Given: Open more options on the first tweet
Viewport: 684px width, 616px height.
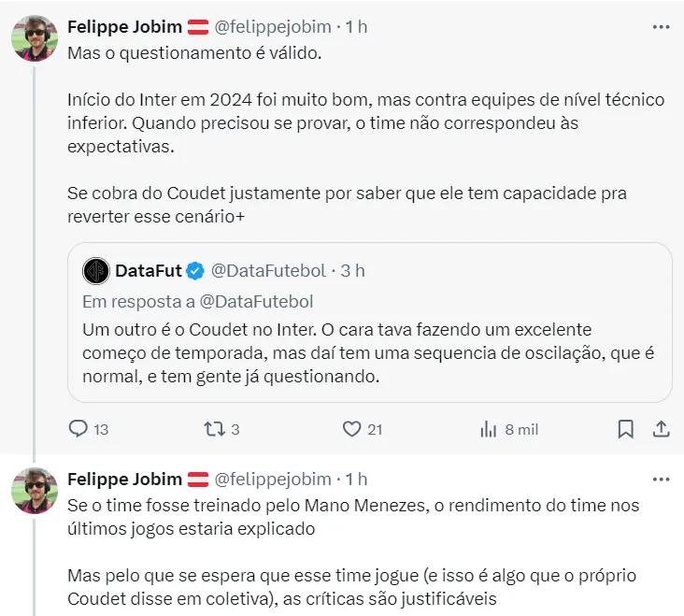Looking at the screenshot, I should click(x=660, y=27).
